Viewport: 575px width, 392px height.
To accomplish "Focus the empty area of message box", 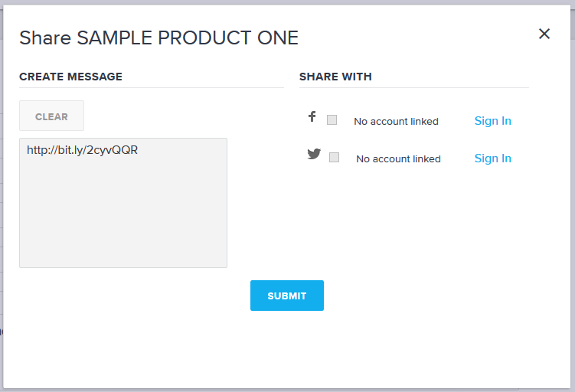I will [123, 214].
